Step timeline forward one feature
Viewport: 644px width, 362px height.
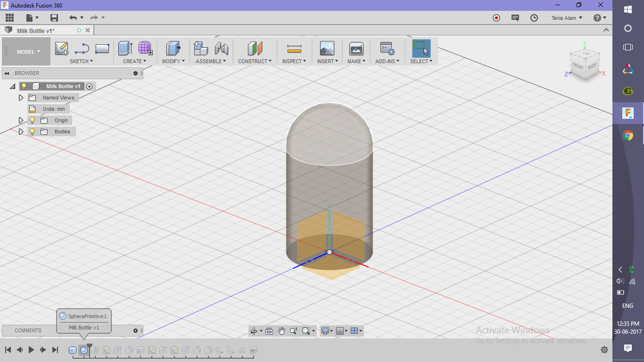click(43, 350)
